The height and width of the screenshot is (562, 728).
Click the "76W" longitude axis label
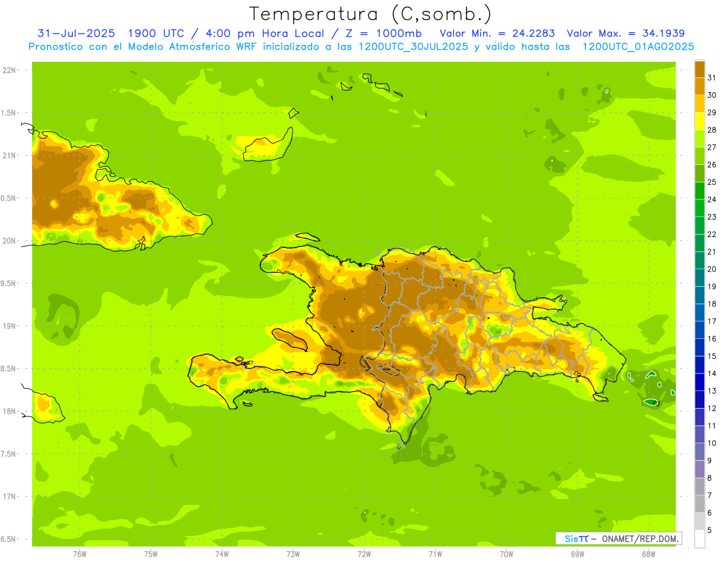pos(79,554)
